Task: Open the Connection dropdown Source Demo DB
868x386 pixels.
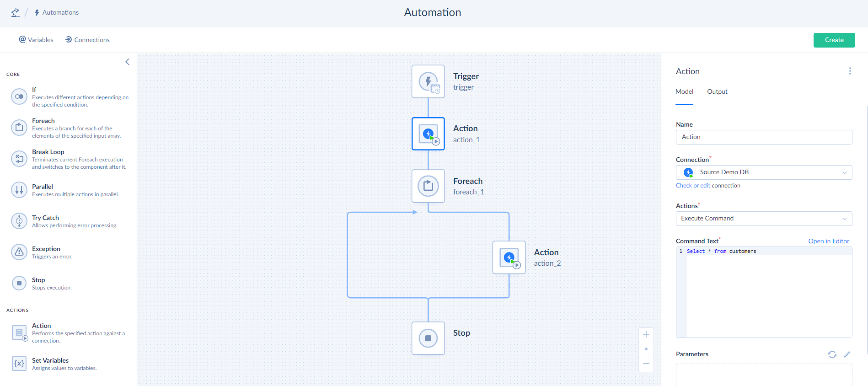Action: coord(764,172)
